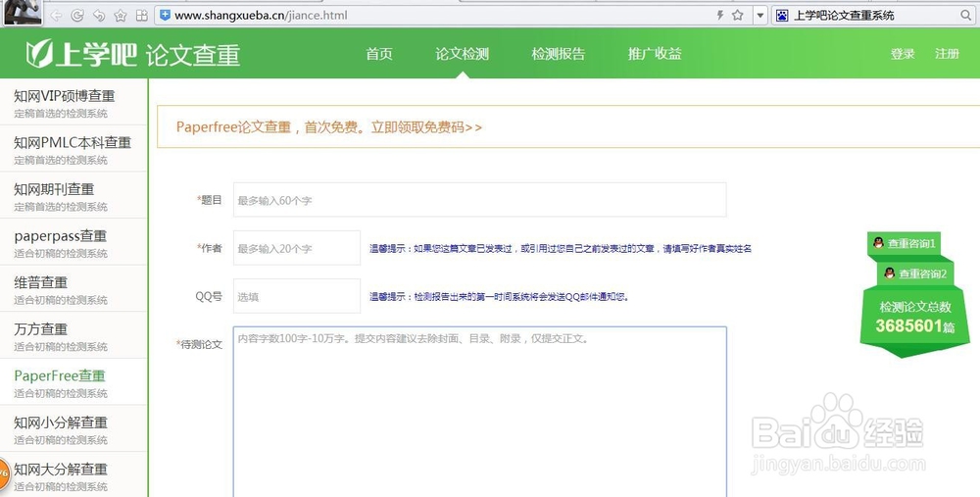The height and width of the screenshot is (497, 980).
Task: Open the 首页 navigation tab
Action: (379, 54)
